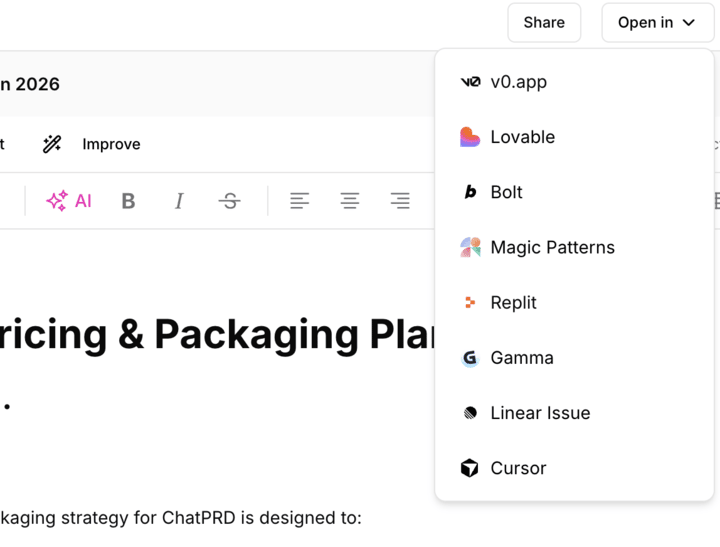
Task: Select Replit in the menu
Action: 574,302
